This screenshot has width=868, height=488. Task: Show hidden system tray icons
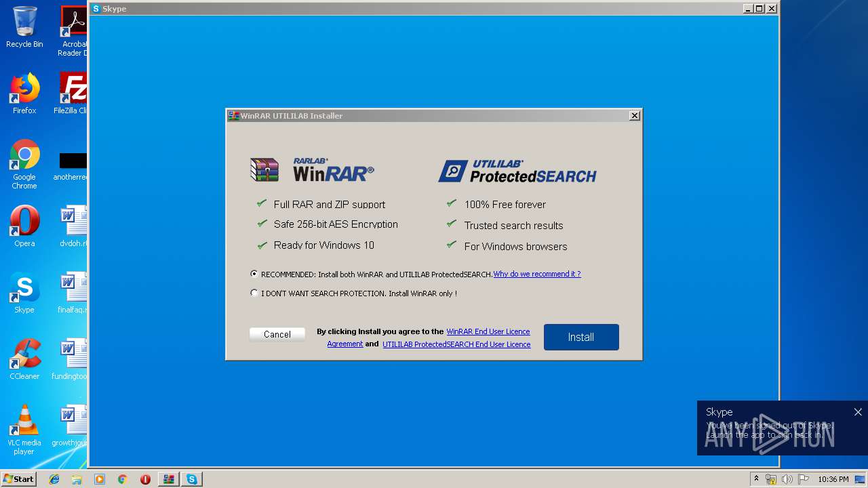point(756,479)
